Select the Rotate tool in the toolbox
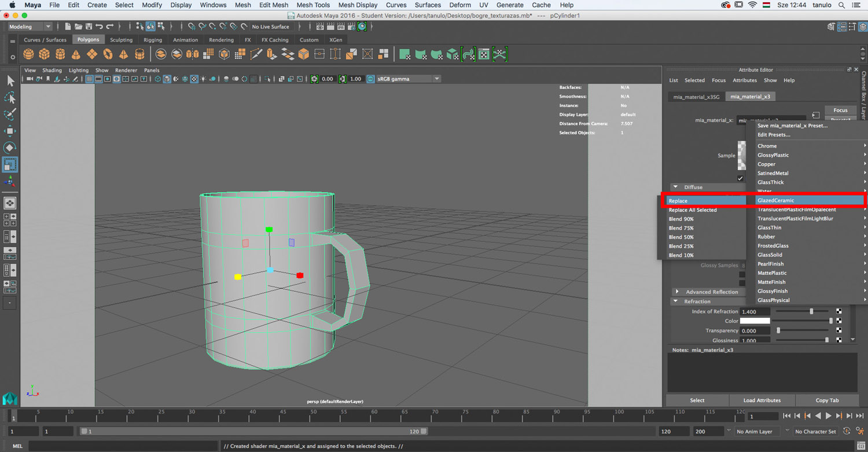This screenshot has width=868, height=452. coord(10,148)
